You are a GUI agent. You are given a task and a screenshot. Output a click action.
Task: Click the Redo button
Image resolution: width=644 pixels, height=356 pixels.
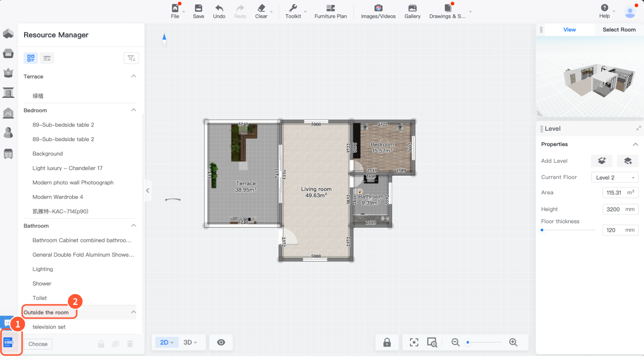point(240,11)
